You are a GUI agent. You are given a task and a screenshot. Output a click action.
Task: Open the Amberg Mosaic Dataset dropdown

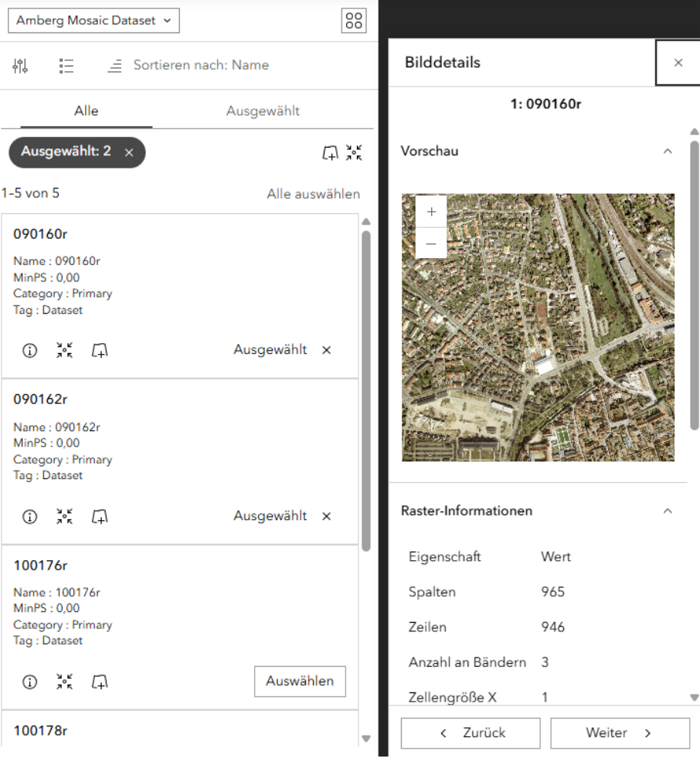(93, 20)
